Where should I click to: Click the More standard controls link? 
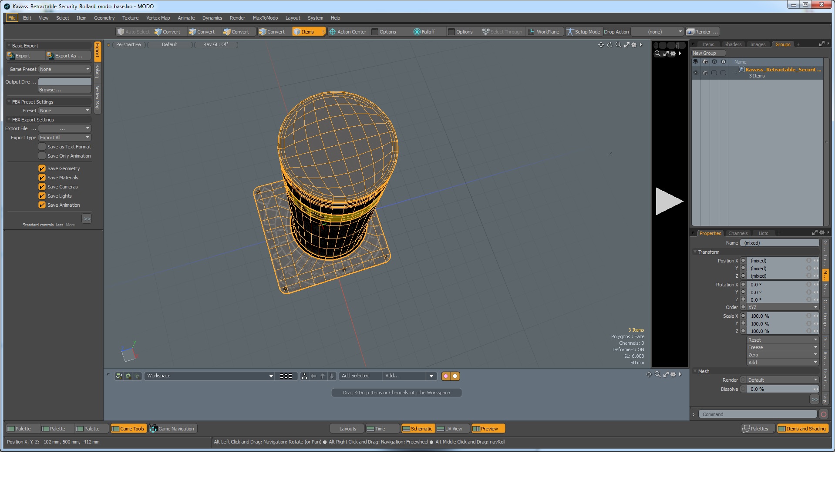click(70, 225)
